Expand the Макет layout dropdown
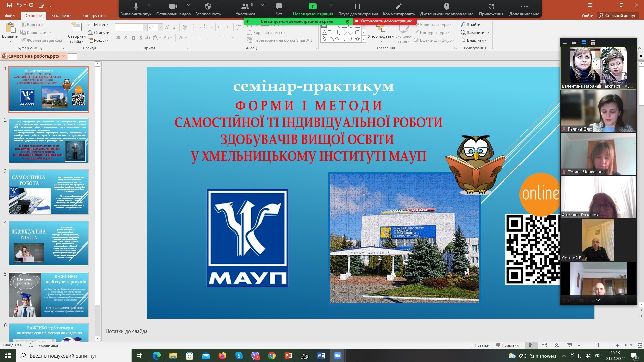The width and height of the screenshot is (644, 362). coord(98,25)
